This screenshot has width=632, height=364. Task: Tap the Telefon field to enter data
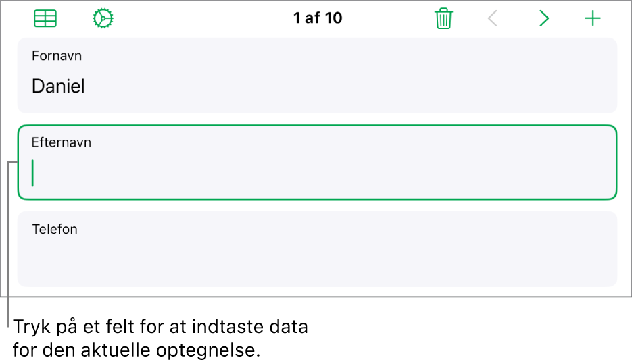[x=317, y=249]
